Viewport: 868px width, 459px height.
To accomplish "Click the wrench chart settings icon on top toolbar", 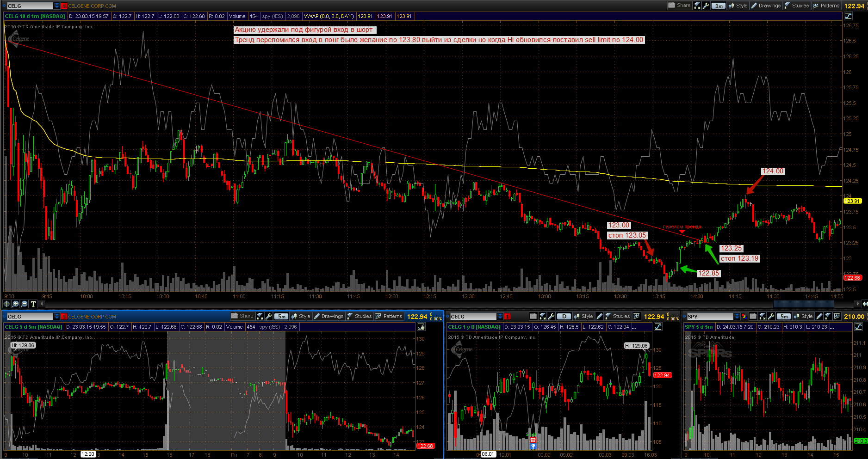I will [706, 6].
